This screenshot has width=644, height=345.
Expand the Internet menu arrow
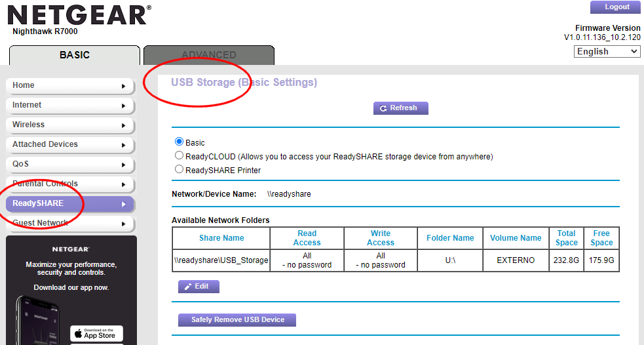point(124,106)
